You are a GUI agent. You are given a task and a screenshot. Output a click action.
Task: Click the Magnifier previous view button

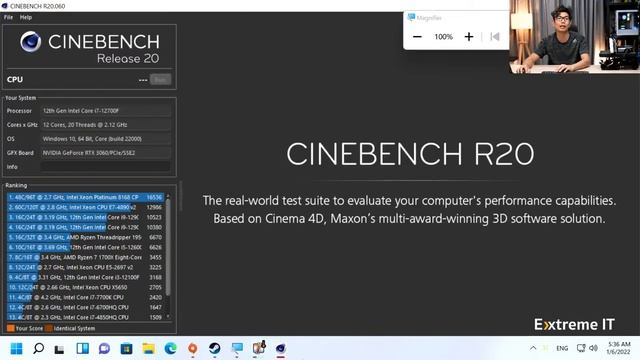[x=495, y=37]
